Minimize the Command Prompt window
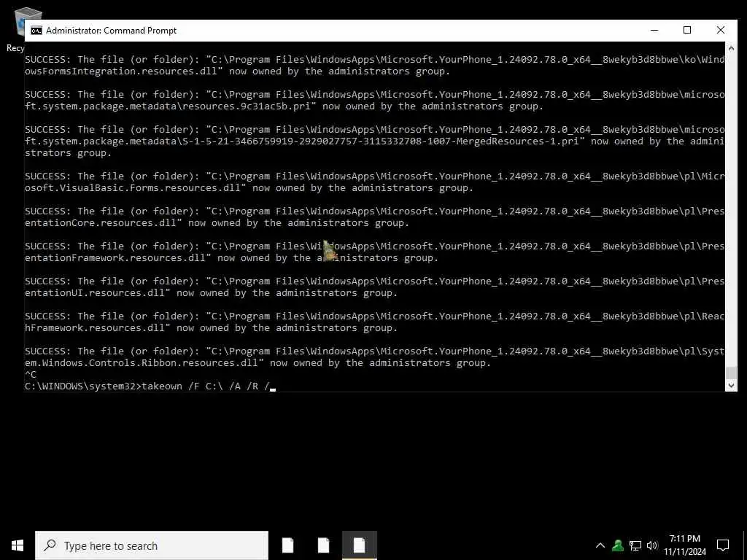 click(654, 30)
